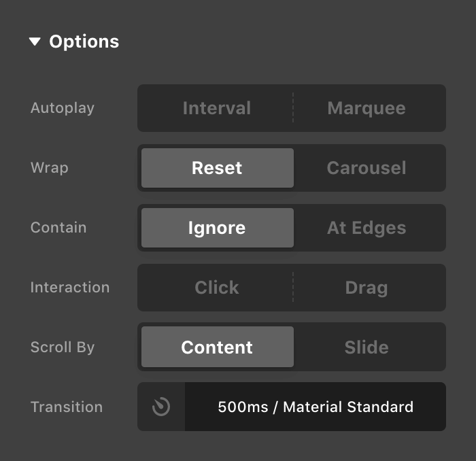476x461 pixels.
Task: Click the Autoplay label
Action: pos(63,108)
